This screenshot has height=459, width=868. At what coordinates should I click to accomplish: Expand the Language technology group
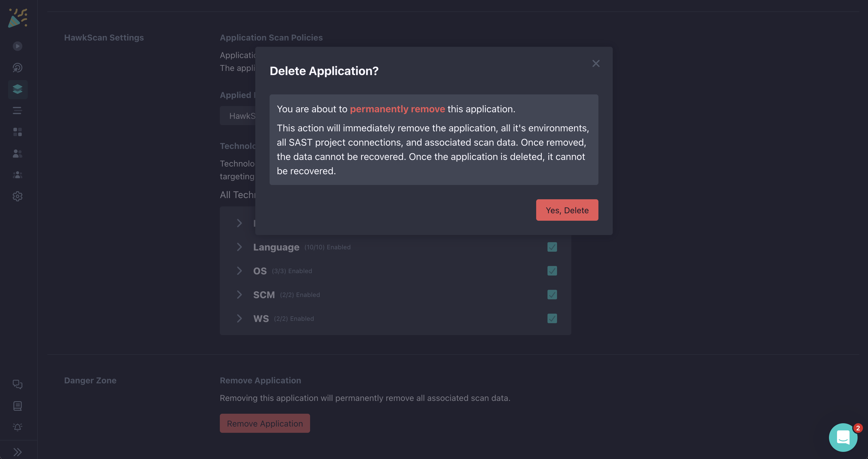click(x=239, y=247)
